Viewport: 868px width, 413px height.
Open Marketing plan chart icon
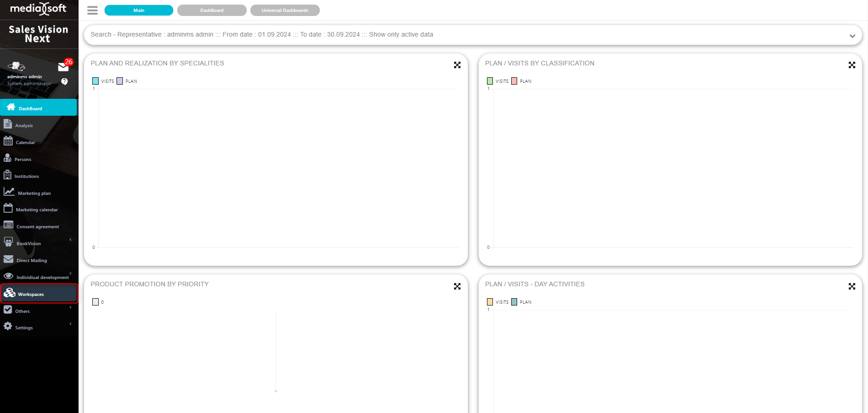point(9,192)
